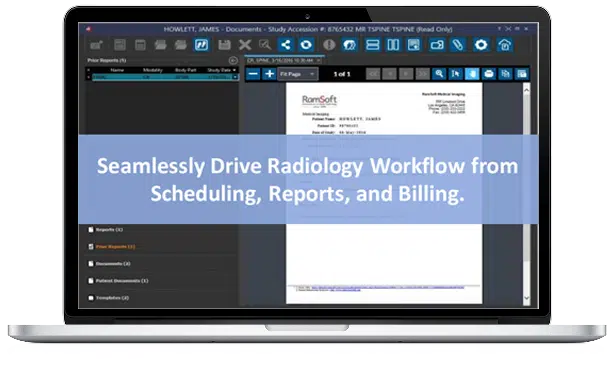616x367 pixels.
Task: Select the cursor selection tool in viewer toolbar
Action: click(455, 74)
